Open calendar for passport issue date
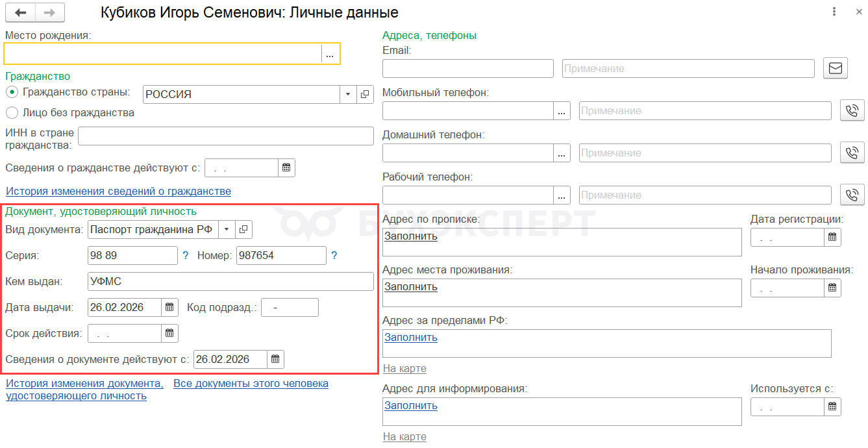 169,307
